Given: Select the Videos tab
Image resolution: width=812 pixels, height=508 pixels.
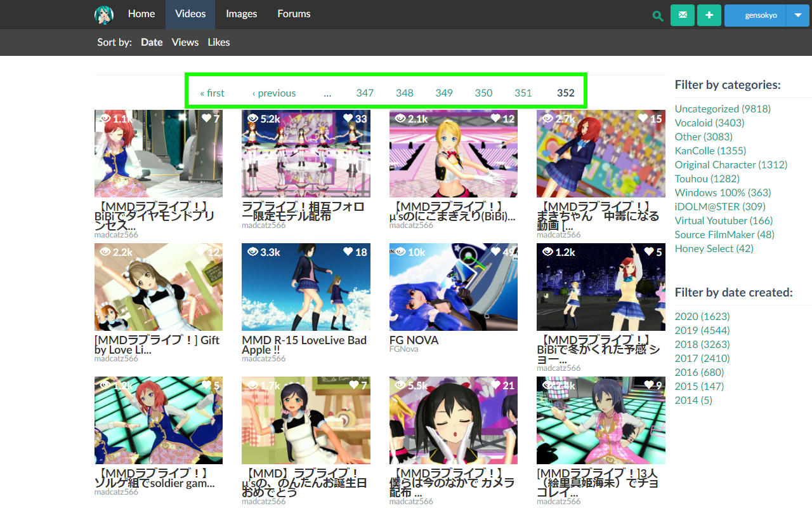Looking at the screenshot, I should 190,14.
